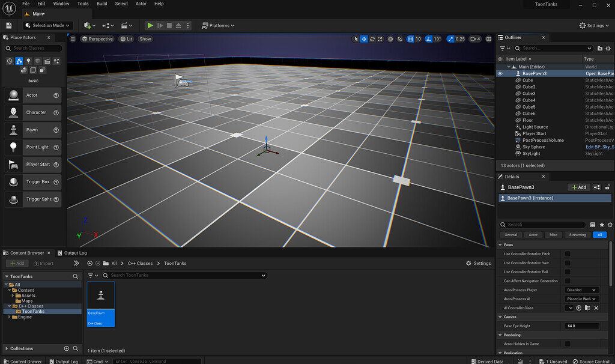Click the Save current level icon
The image size is (615, 364).
8,25
